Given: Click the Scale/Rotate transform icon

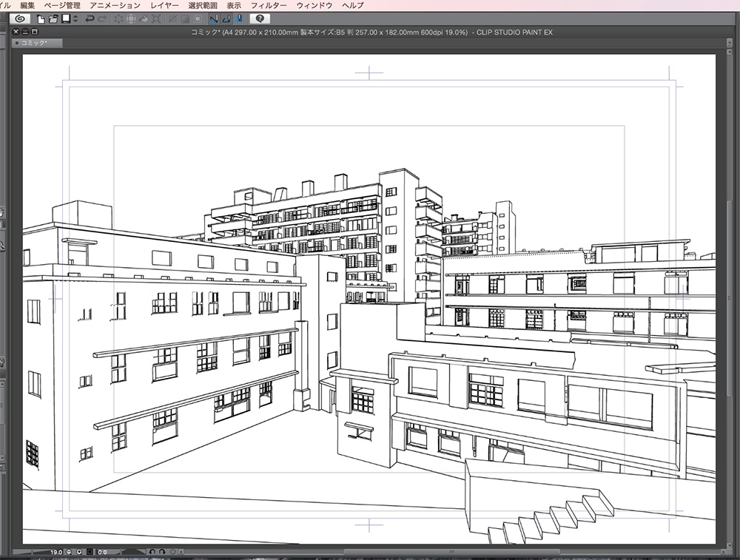Looking at the screenshot, I should click(155, 19).
